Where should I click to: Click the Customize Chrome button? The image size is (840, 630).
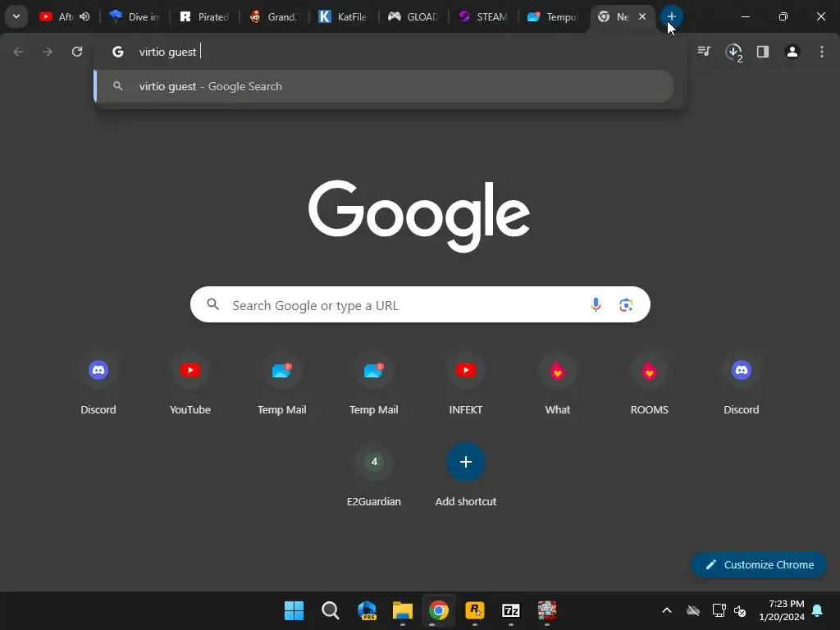(759, 564)
